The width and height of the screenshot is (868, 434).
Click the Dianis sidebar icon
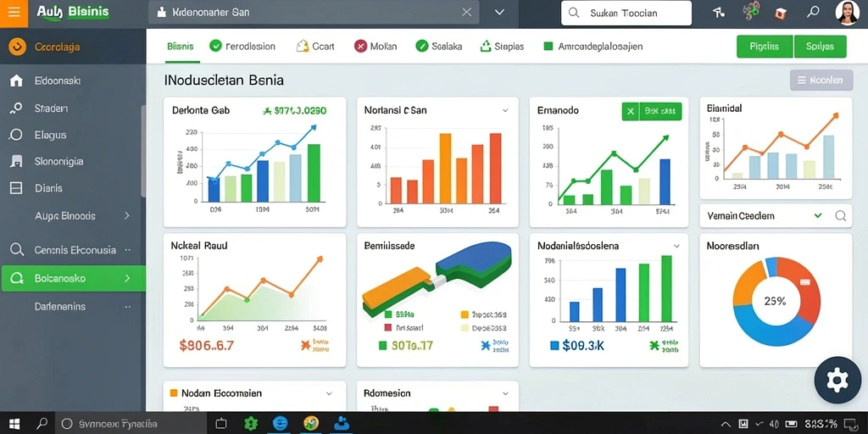tap(17, 188)
